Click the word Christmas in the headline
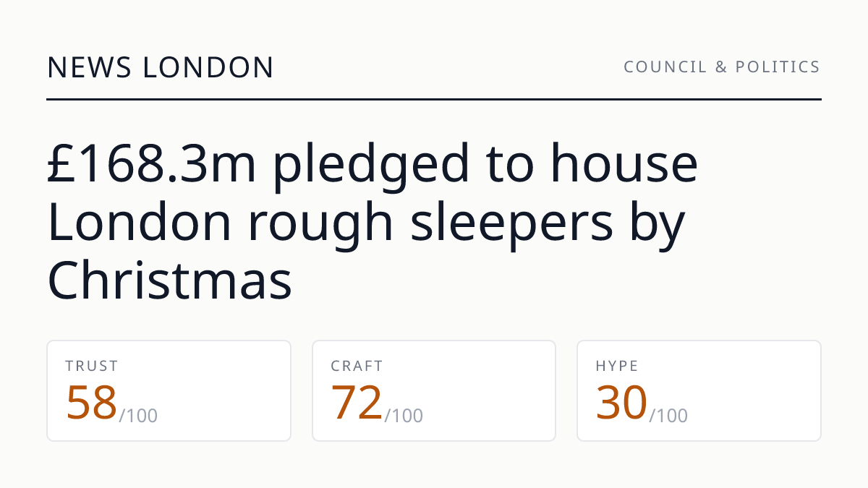This screenshot has height=488, width=868. click(170, 281)
